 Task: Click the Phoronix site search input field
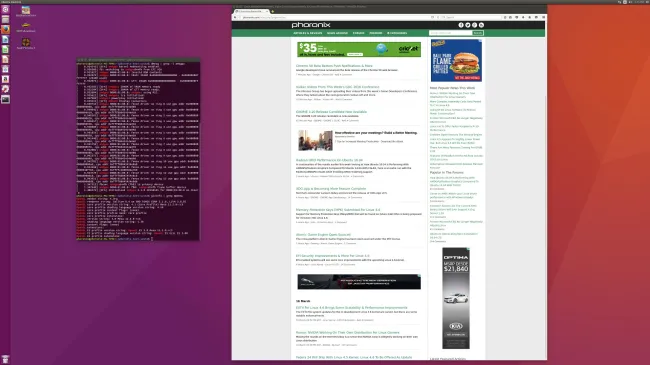451,33
